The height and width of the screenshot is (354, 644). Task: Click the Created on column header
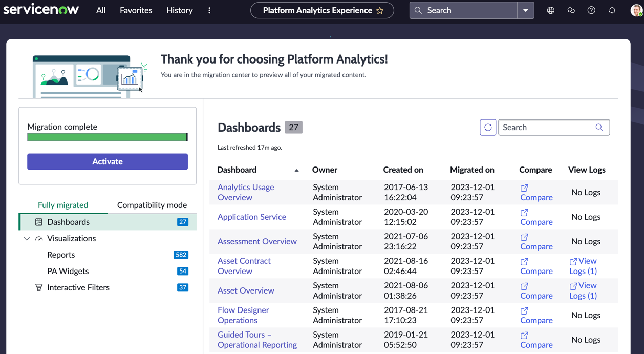[403, 170]
